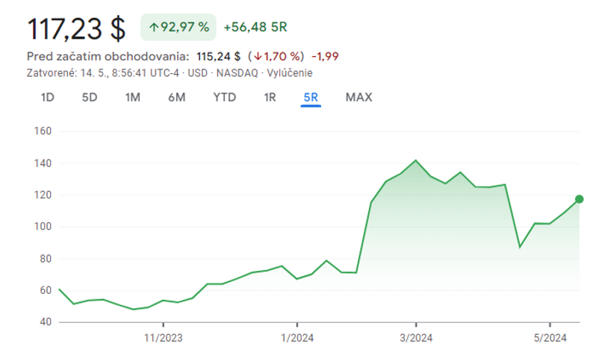The image size is (596, 364).
Task: Click the +56,48 5R change value
Action: (255, 28)
